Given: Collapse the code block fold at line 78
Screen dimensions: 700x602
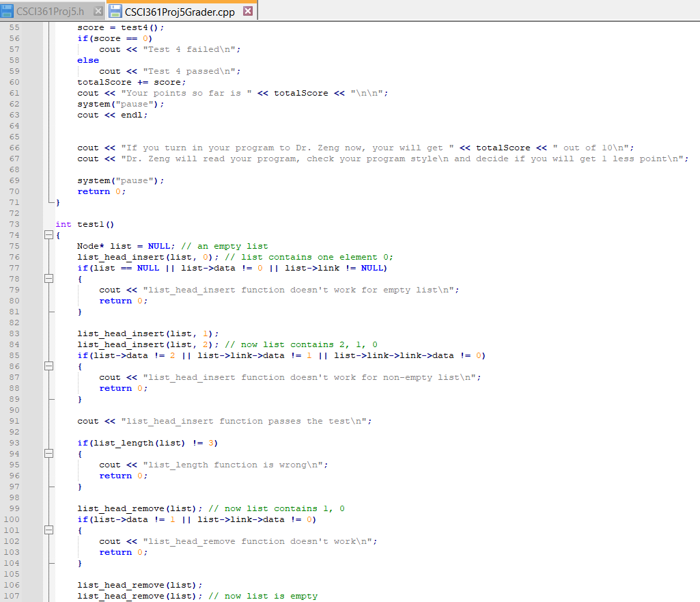Looking at the screenshot, I should [x=48, y=279].
